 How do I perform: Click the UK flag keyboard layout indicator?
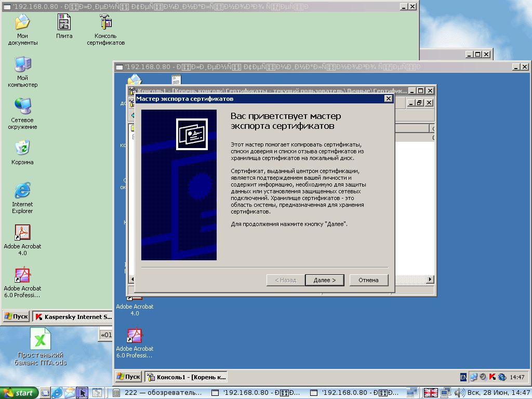[x=431, y=393]
